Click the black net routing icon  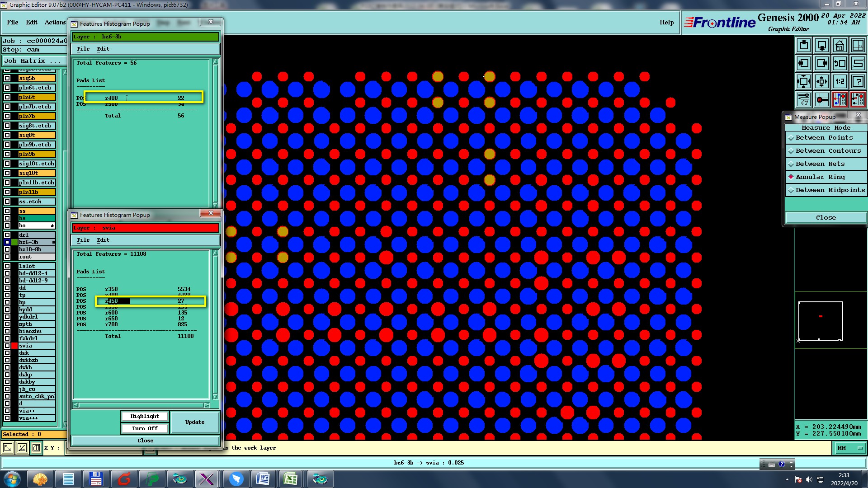point(858,99)
